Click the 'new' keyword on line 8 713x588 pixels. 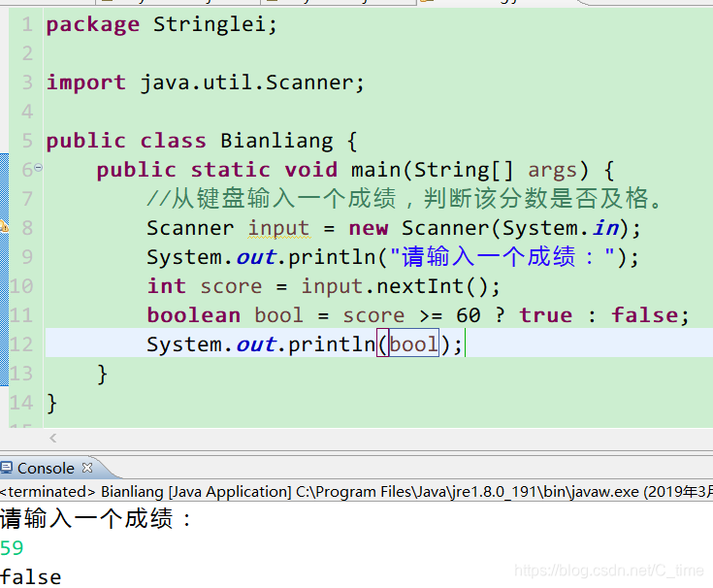[369, 228]
